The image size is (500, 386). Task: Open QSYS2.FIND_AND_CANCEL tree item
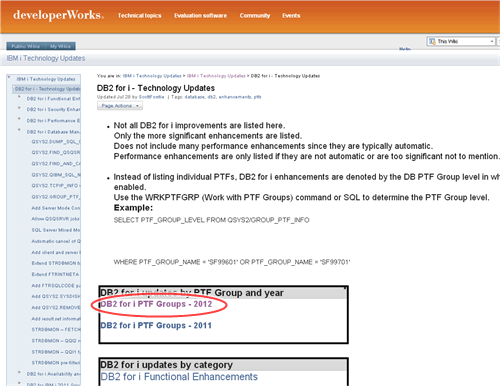pos(56,164)
